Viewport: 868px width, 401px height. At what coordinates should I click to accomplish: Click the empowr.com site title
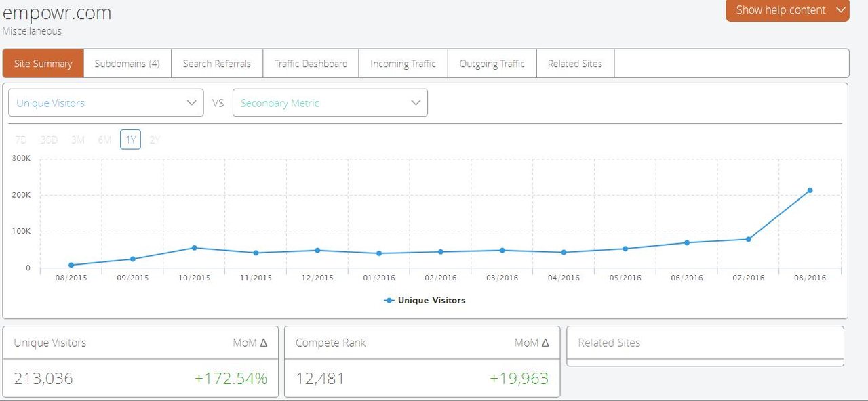pos(57,13)
